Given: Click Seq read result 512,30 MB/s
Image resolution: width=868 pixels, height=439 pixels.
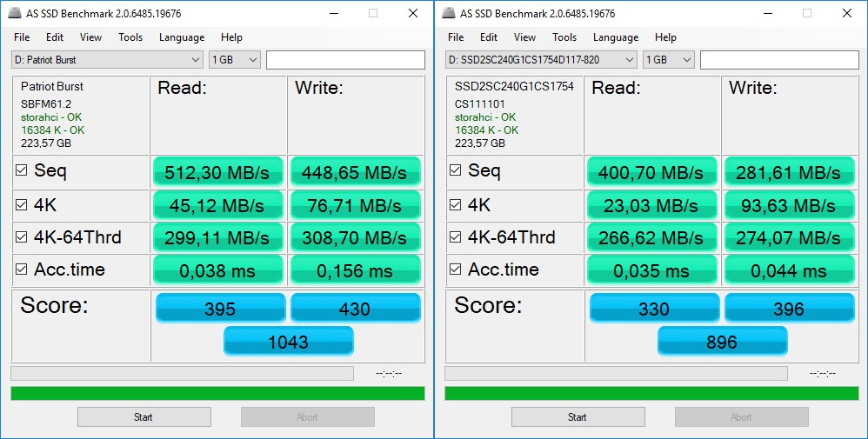Looking at the screenshot, I should 218,172.
